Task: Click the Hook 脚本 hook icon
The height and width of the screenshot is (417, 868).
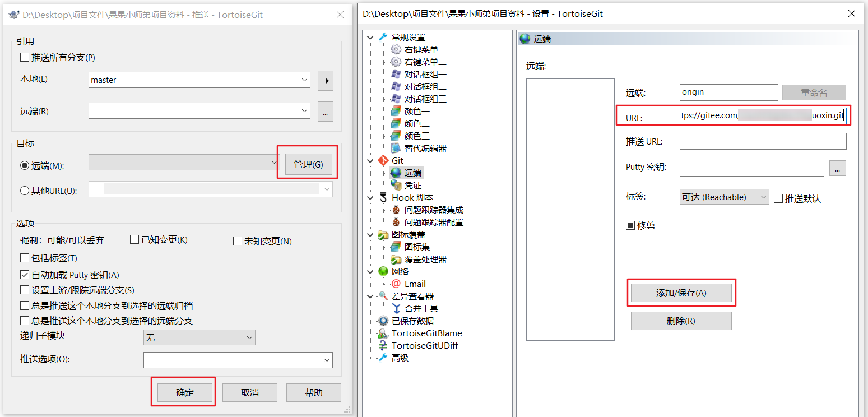Action: point(383,197)
